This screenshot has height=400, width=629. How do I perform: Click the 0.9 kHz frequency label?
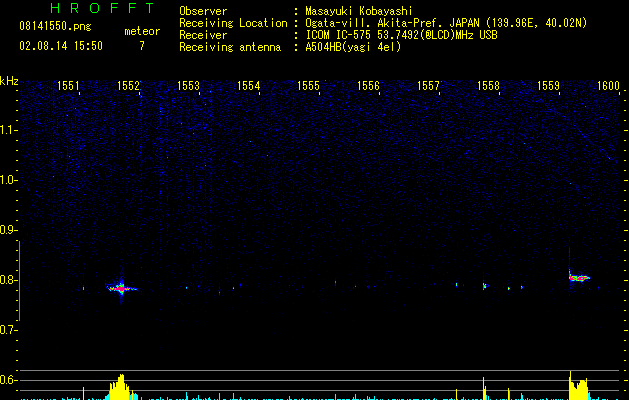click(x=9, y=230)
